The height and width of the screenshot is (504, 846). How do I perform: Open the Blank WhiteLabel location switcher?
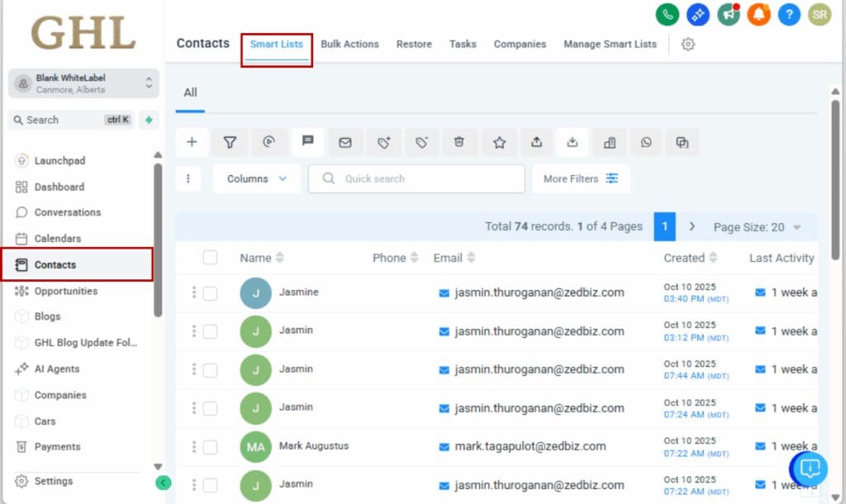point(83,82)
